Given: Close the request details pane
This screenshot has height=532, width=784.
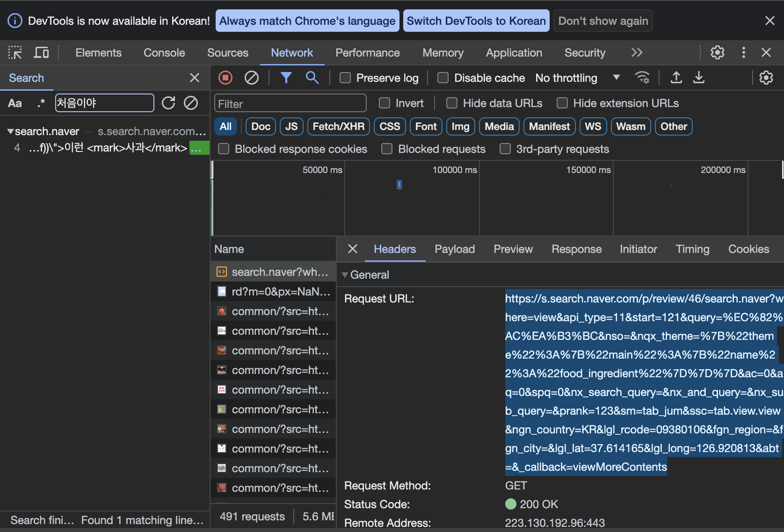Looking at the screenshot, I should coord(353,249).
